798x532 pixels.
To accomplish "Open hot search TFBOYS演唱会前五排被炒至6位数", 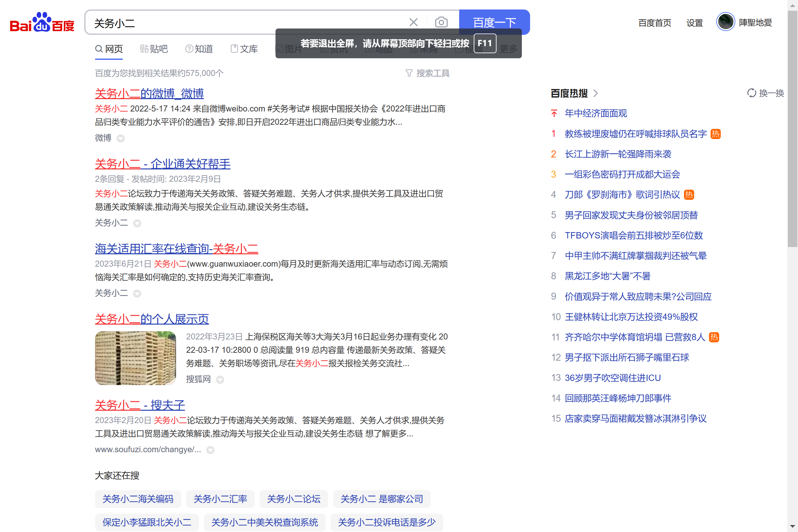I will pyautogui.click(x=634, y=236).
